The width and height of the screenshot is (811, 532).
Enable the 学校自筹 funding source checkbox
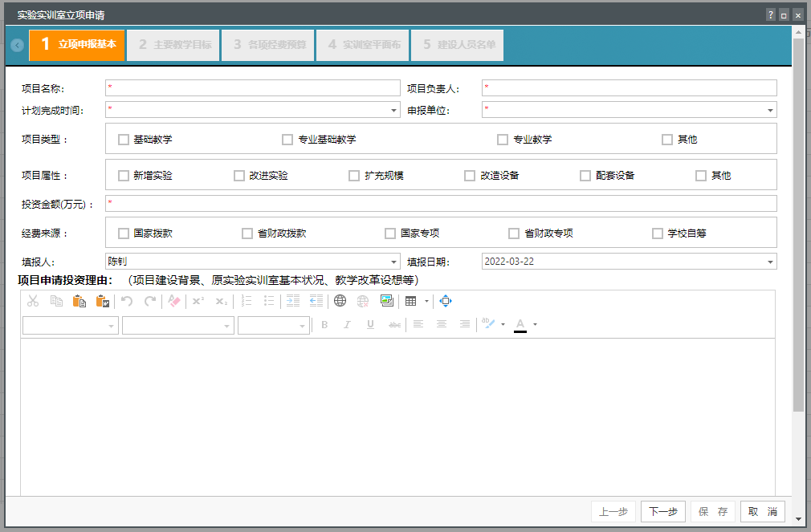pos(658,234)
